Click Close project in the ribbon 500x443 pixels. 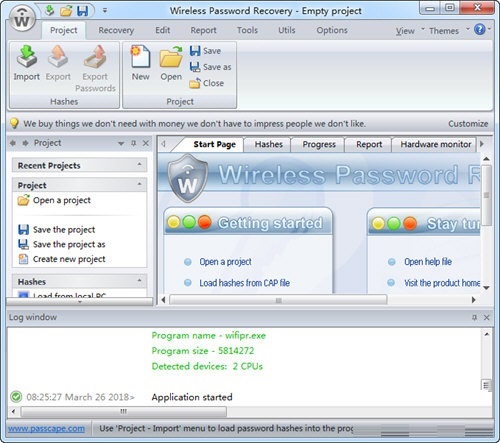207,83
